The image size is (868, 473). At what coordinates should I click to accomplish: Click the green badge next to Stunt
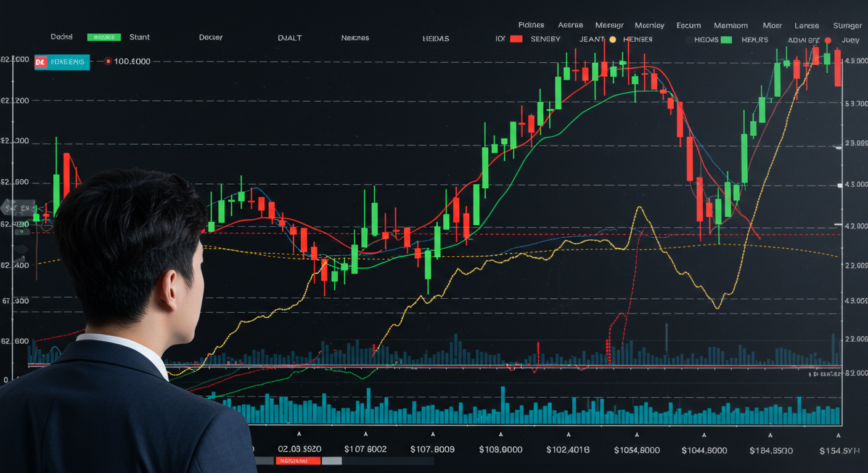point(104,37)
